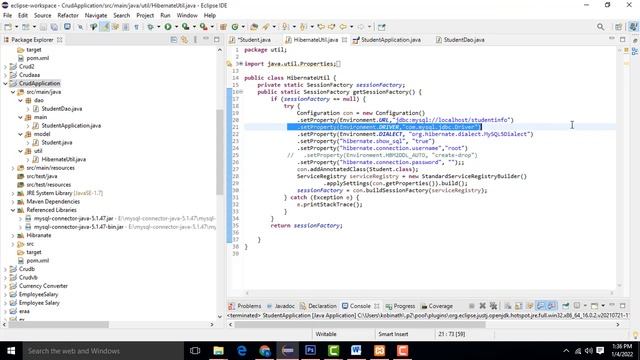Toggle Pin Console
The width and height of the screenshot is (640, 360).
click(x=566, y=306)
